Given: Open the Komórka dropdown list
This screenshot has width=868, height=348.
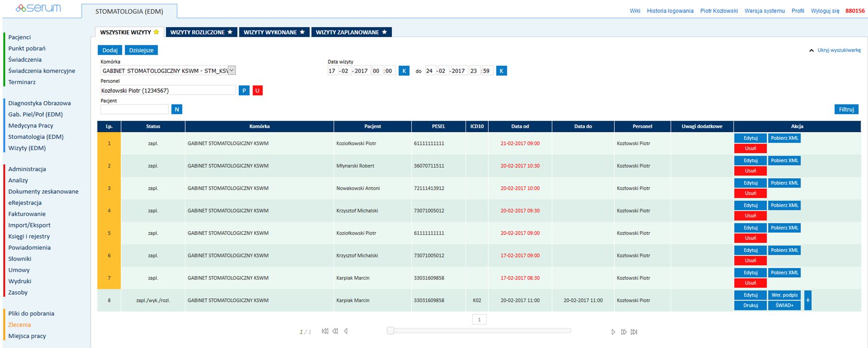Looking at the screenshot, I should [x=232, y=70].
